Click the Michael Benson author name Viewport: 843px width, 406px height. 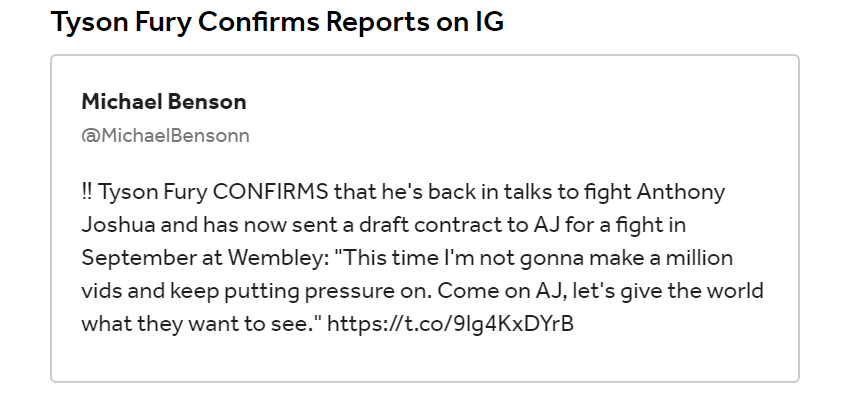164,102
